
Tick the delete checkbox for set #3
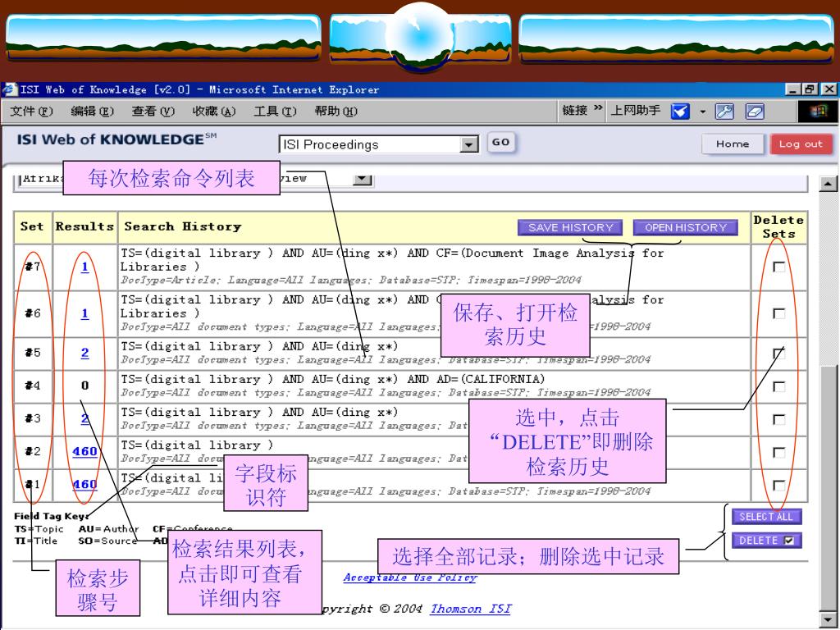(x=779, y=419)
